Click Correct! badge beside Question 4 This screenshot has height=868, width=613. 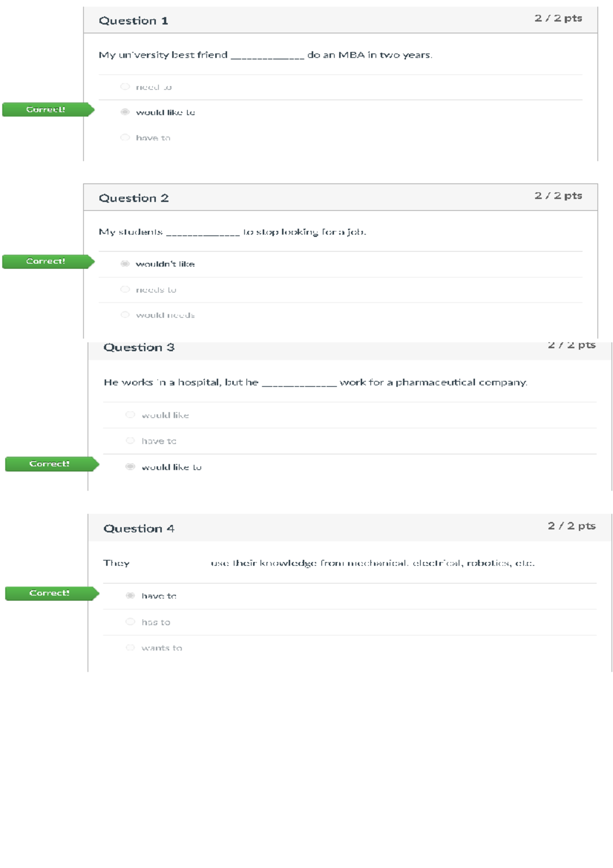tap(50, 593)
